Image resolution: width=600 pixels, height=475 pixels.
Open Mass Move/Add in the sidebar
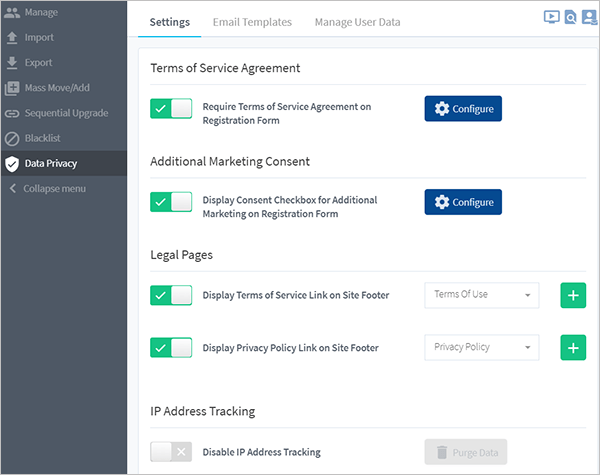click(64, 88)
